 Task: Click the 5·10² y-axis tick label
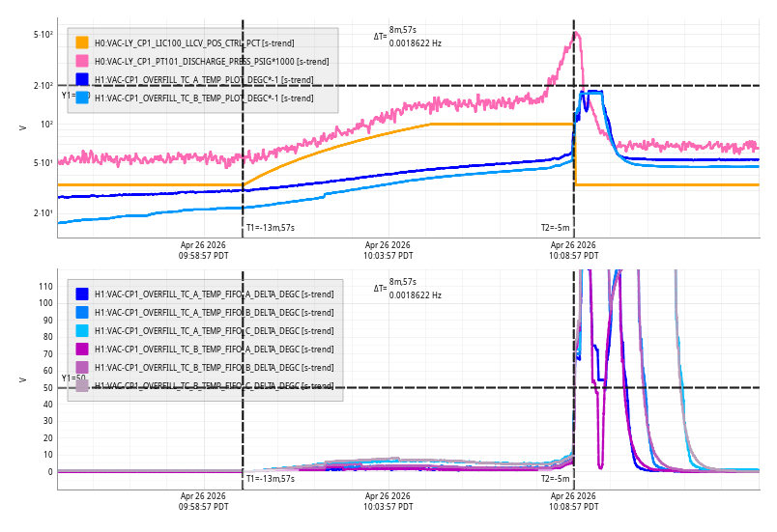[x=43, y=35]
